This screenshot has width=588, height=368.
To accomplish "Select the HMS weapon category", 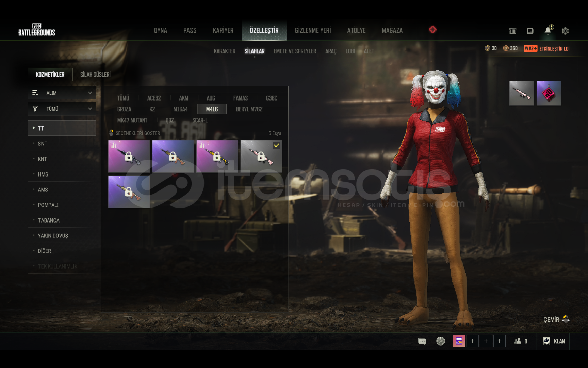I will (x=62, y=174).
